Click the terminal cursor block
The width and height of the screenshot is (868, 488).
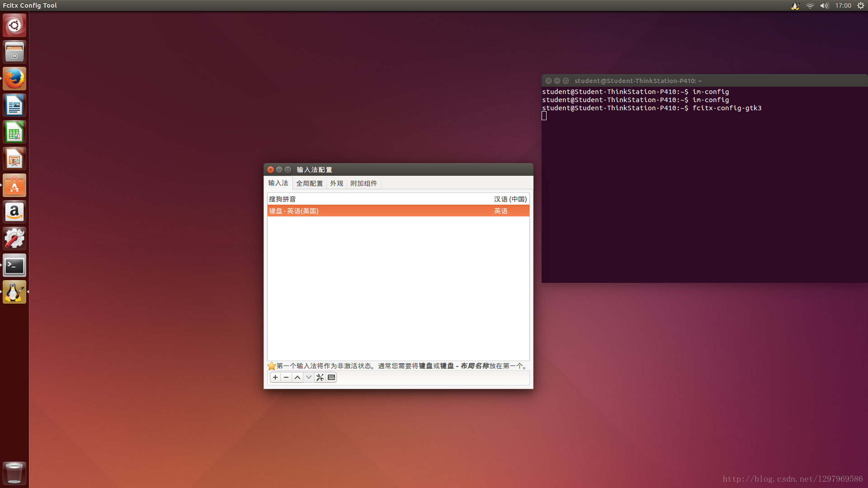pyautogui.click(x=544, y=116)
